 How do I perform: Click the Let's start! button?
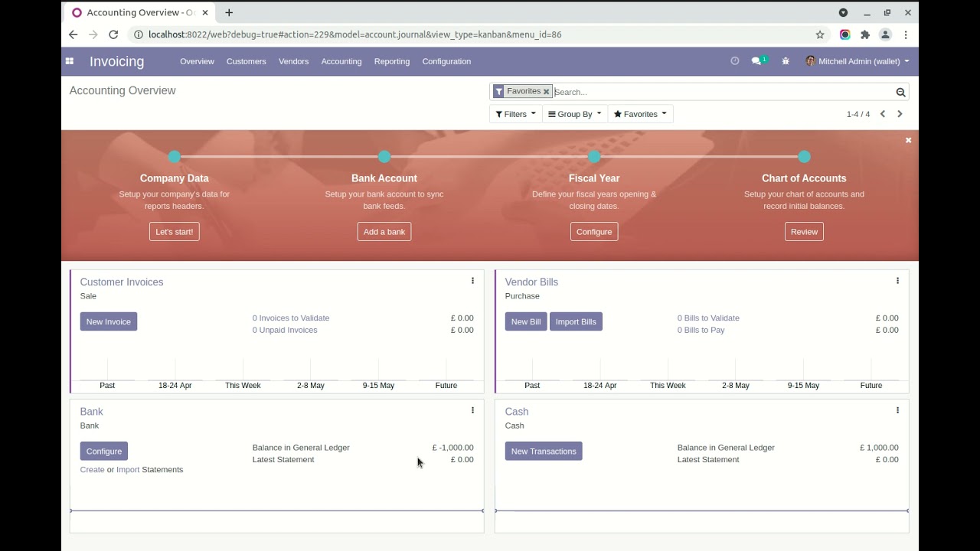pyautogui.click(x=175, y=232)
